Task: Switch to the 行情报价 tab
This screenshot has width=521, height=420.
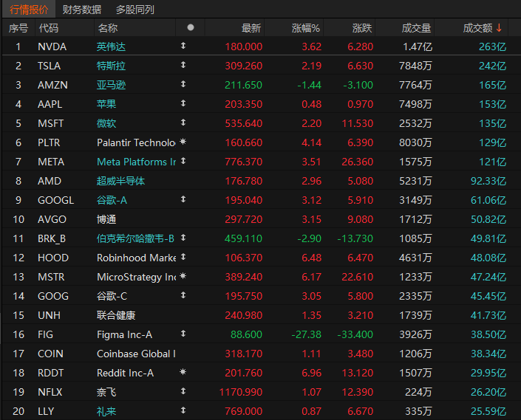Action: pos(29,10)
